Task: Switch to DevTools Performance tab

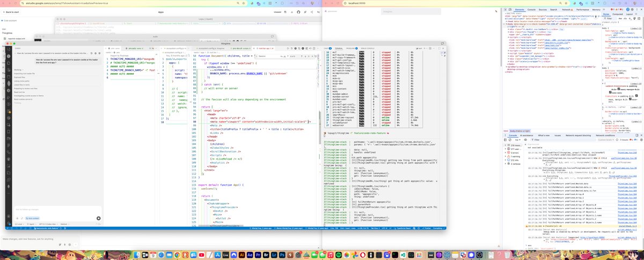Action: click(x=583, y=10)
